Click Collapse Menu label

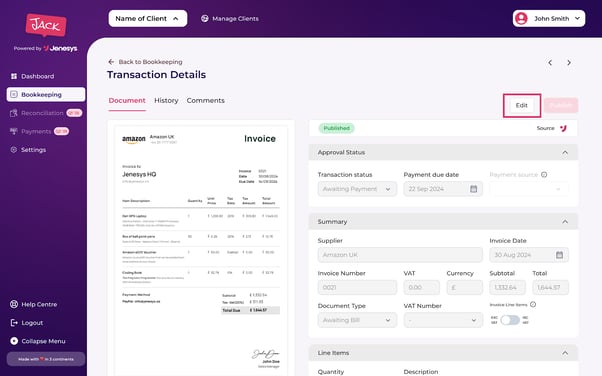pyautogui.click(x=43, y=341)
